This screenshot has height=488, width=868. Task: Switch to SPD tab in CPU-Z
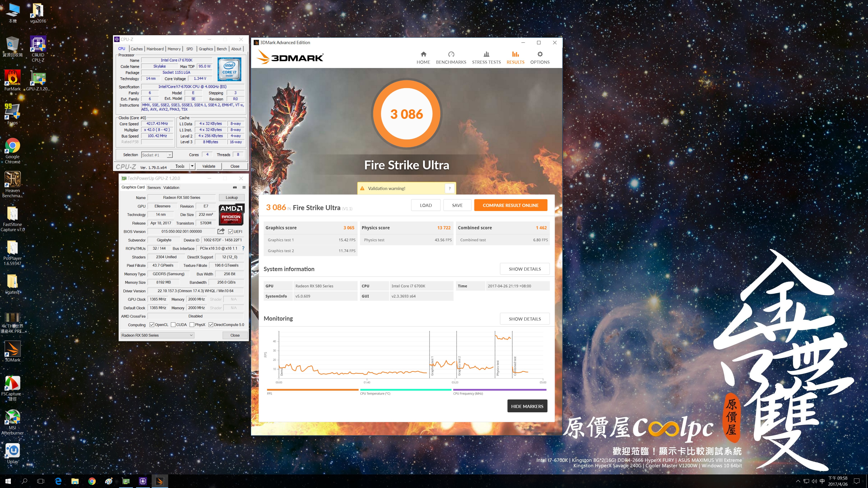click(x=190, y=49)
